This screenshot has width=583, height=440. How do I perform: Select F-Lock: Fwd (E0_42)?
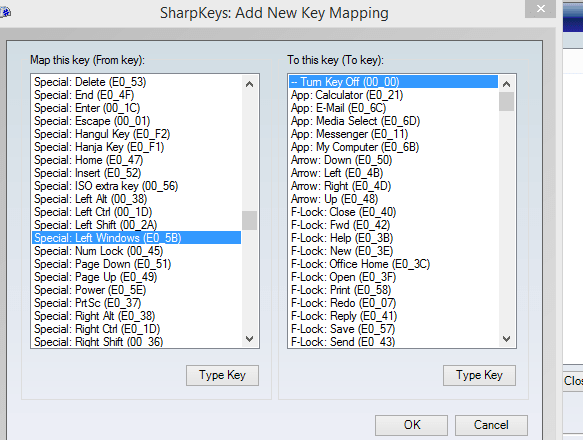coord(393,225)
